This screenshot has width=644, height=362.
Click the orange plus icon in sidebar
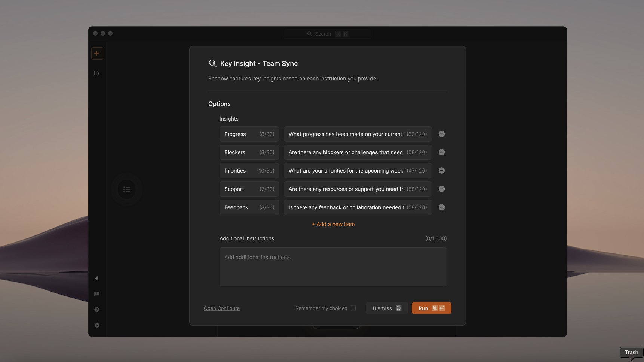(97, 53)
